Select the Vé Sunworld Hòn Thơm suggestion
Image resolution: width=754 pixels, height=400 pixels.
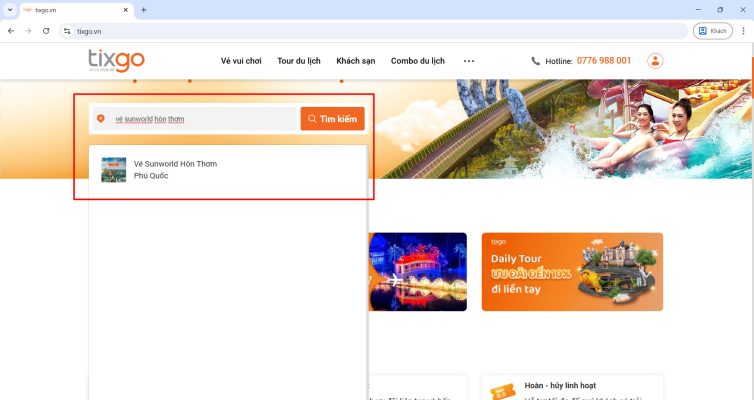pos(175,169)
